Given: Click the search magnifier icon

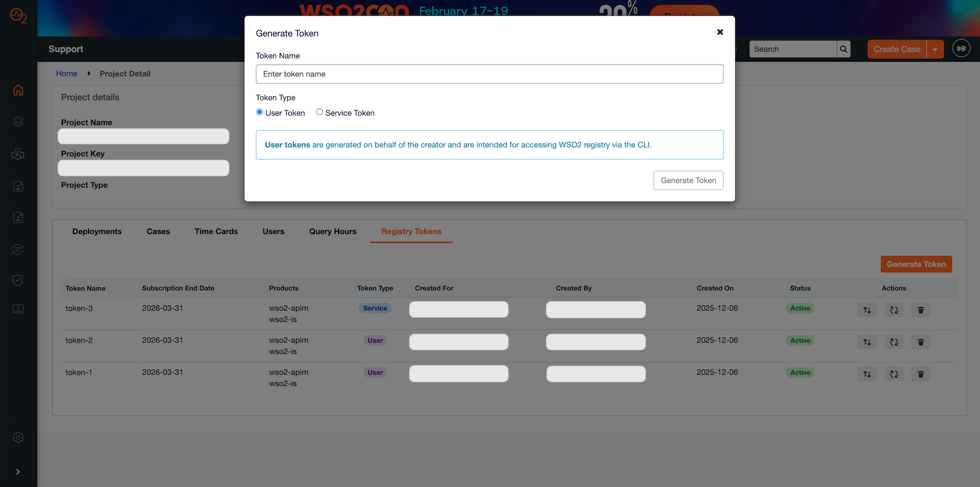Looking at the screenshot, I should (x=843, y=49).
